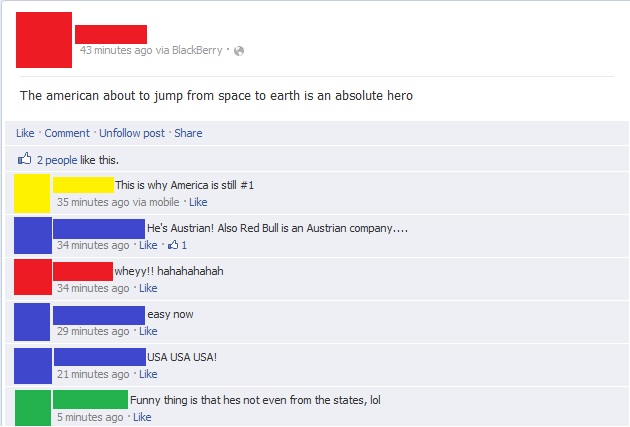Like the original post
The width and height of the screenshot is (630, 427).
(25, 133)
